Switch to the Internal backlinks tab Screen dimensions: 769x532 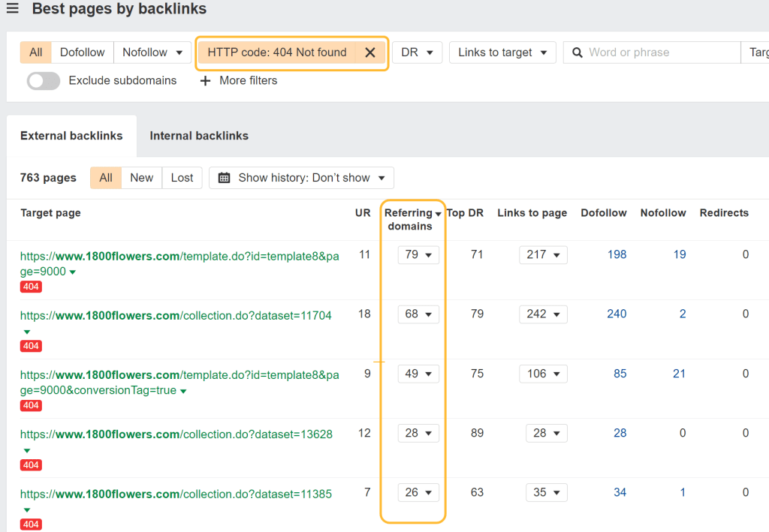pyautogui.click(x=198, y=136)
